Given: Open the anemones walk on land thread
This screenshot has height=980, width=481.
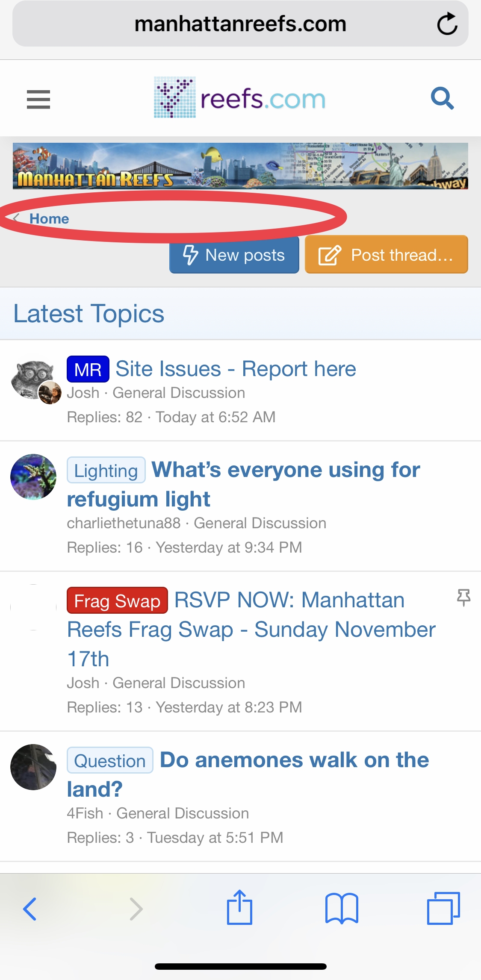Looking at the screenshot, I should point(294,760).
